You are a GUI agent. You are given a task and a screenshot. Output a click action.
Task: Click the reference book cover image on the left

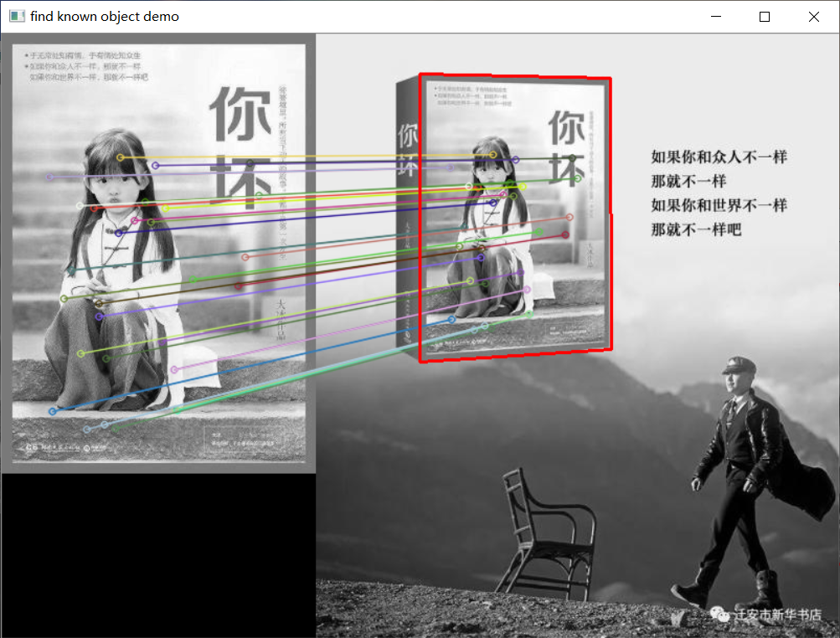tap(158, 253)
